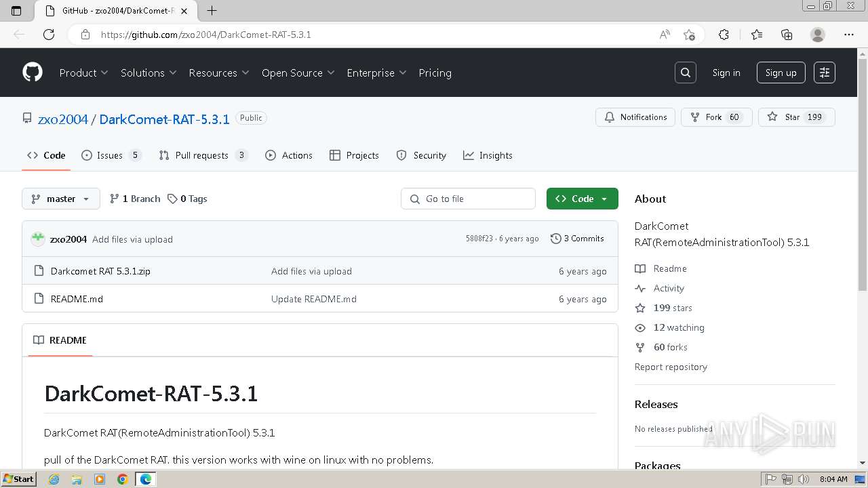Click Internet Explorer taskbar icon
Screen dimensions: 868x488
(x=54, y=479)
